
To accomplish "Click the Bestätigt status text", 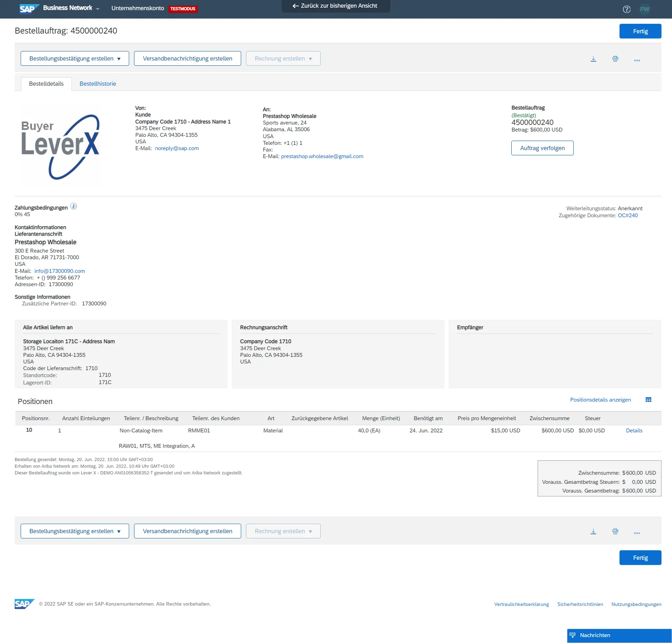I will pyautogui.click(x=524, y=115).
